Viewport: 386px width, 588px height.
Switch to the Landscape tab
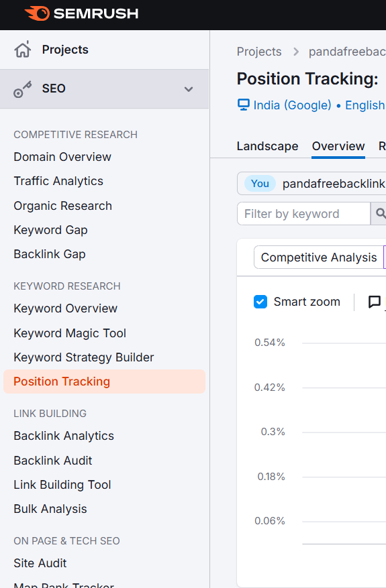click(267, 146)
